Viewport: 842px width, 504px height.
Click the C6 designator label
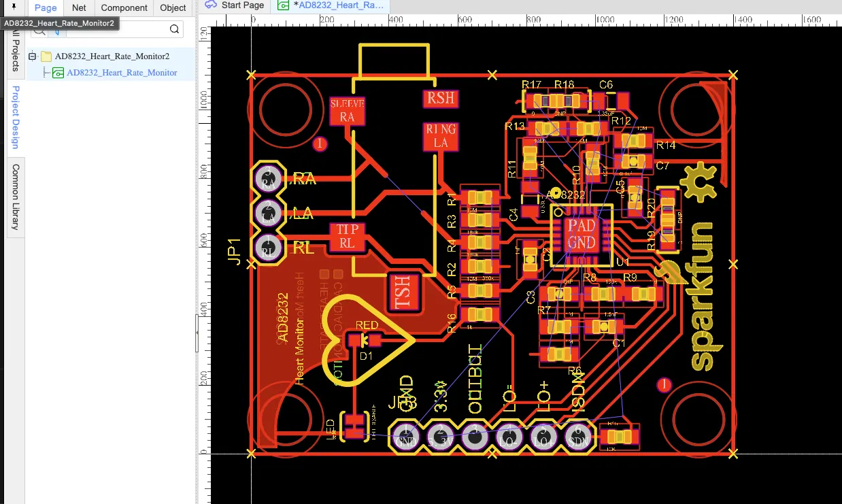[x=605, y=84]
